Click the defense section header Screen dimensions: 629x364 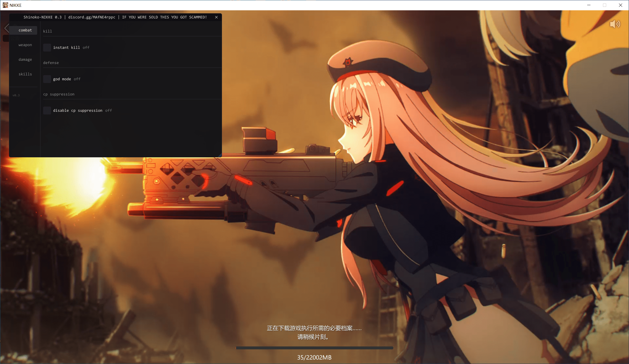tap(51, 63)
